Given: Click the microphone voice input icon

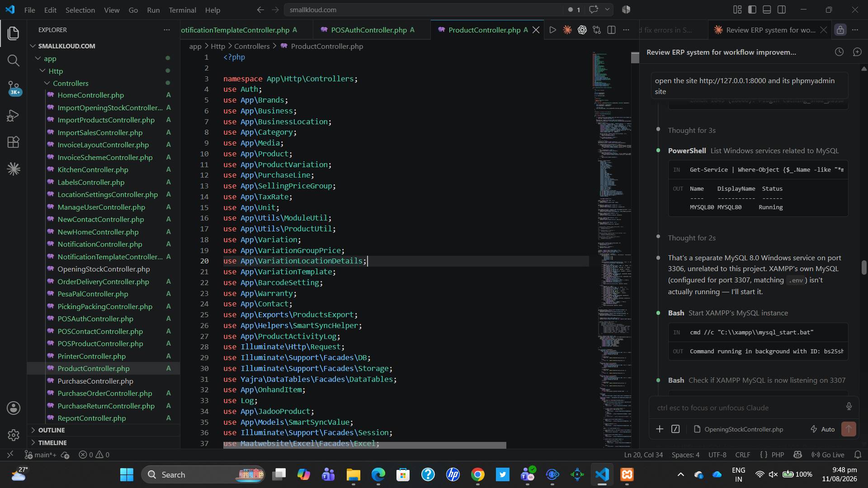Looking at the screenshot, I should [x=849, y=407].
